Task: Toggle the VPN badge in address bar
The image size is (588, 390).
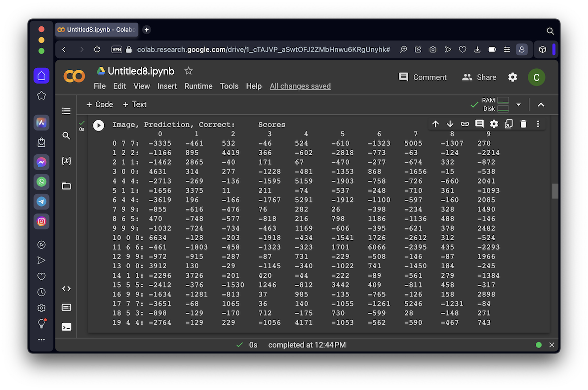Action: point(117,49)
